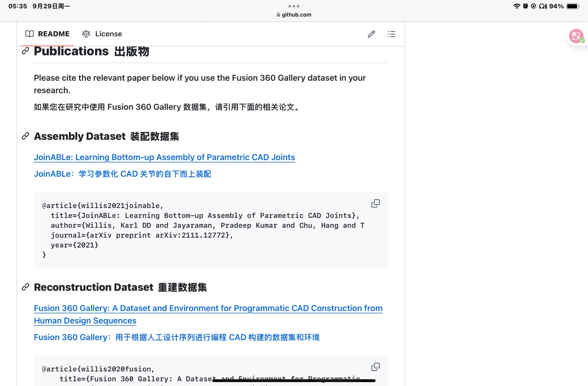
Task: Click the '@article{willis2021joinable,' line
Action: pyautogui.click(x=103, y=206)
